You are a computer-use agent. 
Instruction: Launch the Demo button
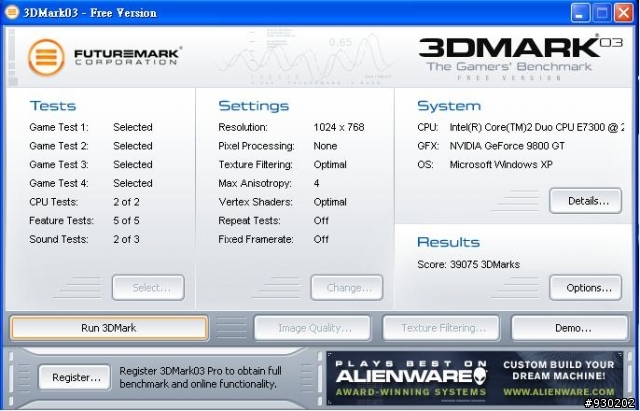point(570,328)
